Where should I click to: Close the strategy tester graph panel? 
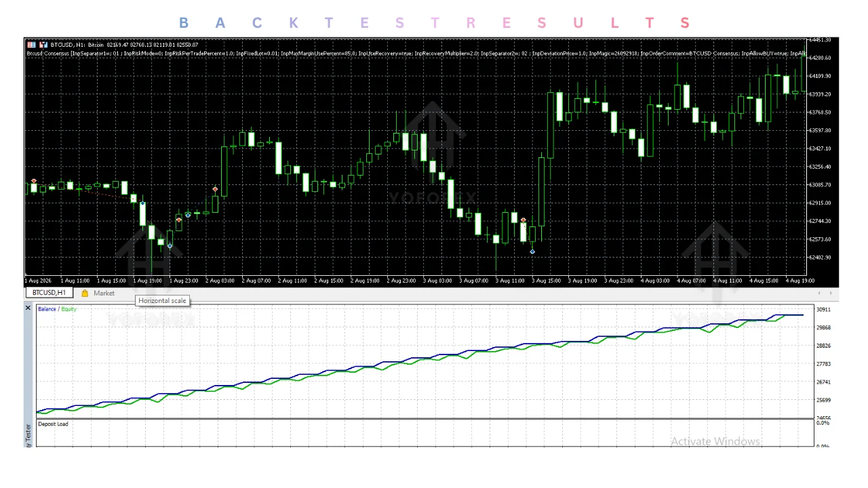point(28,308)
